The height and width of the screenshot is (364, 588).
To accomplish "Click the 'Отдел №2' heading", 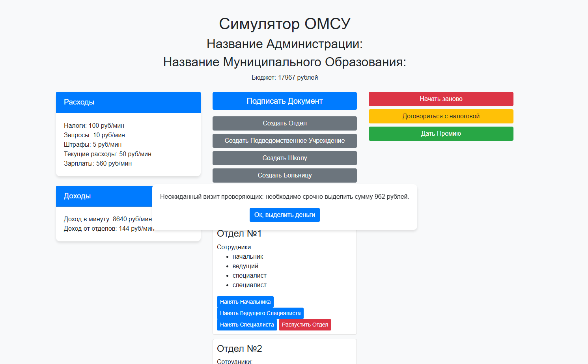I will click(238, 348).
